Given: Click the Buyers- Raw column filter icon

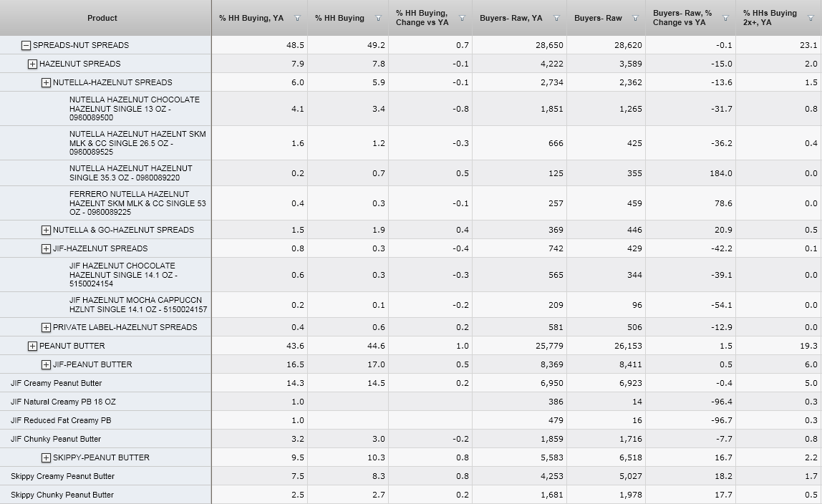Looking at the screenshot, I should pos(634,18).
